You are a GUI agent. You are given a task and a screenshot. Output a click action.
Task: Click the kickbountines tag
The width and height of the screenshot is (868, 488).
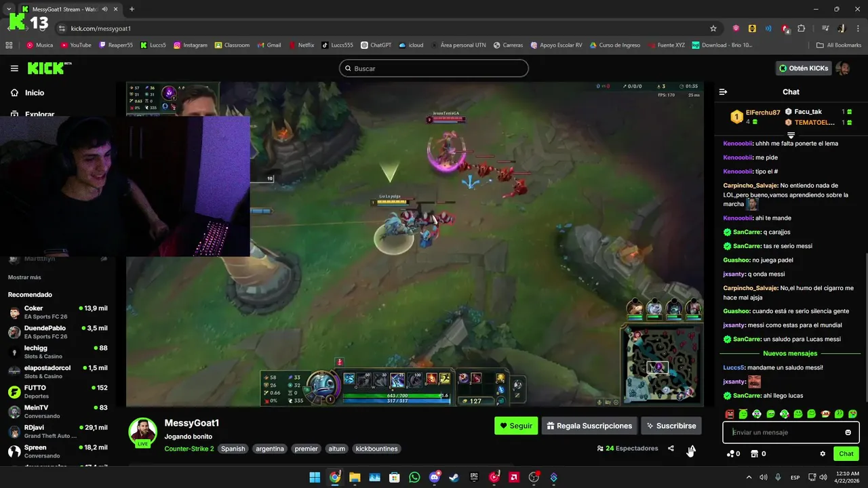[377, 449]
